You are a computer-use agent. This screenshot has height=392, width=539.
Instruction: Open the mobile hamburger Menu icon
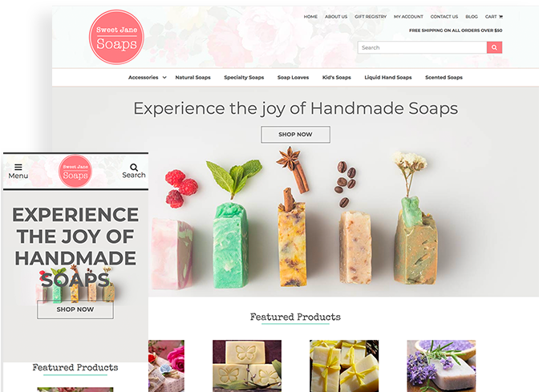coord(18,167)
